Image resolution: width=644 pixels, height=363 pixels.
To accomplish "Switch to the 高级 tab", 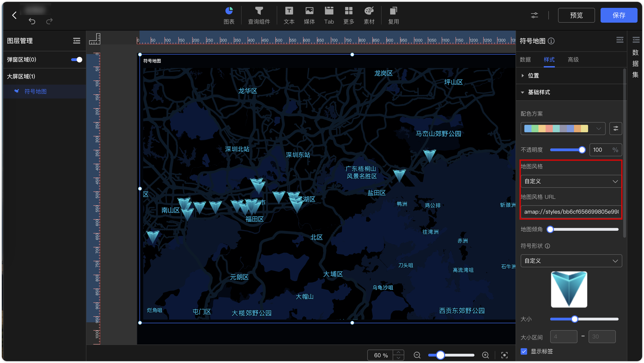I will pyautogui.click(x=573, y=60).
